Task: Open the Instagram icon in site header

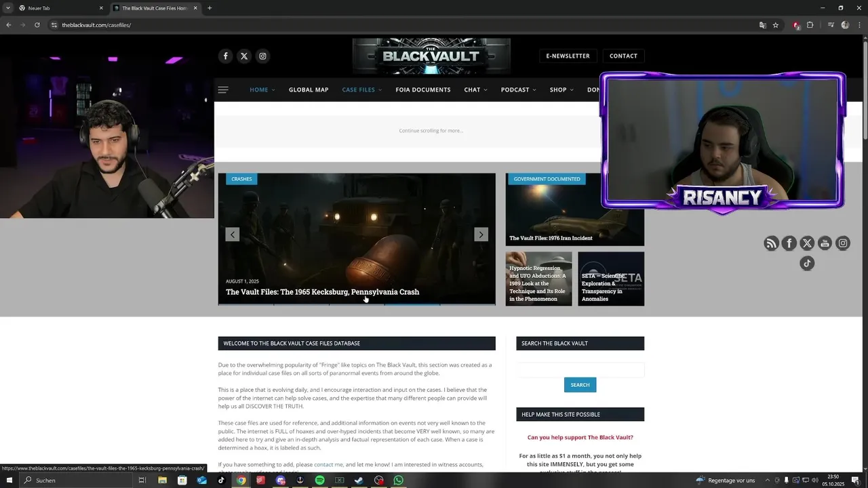Action: (x=262, y=56)
